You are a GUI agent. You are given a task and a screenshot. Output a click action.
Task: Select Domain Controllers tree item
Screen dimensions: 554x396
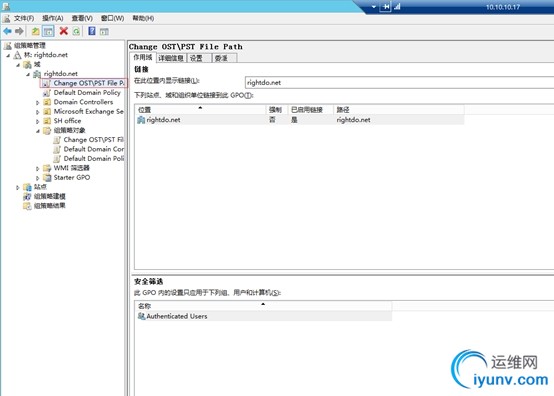(x=83, y=102)
